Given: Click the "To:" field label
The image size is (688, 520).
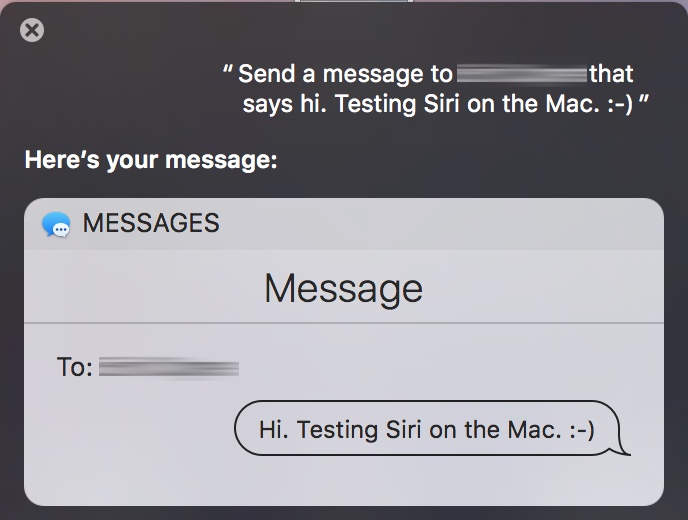Looking at the screenshot, I should pyautogui.click(x=75, y=367).
